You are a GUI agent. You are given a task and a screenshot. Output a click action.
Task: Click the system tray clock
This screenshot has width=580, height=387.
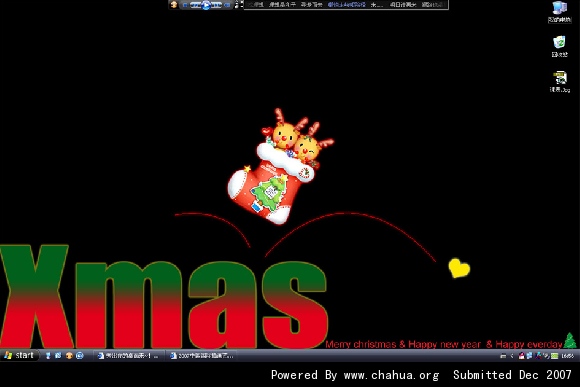click(x=567, y=356)
